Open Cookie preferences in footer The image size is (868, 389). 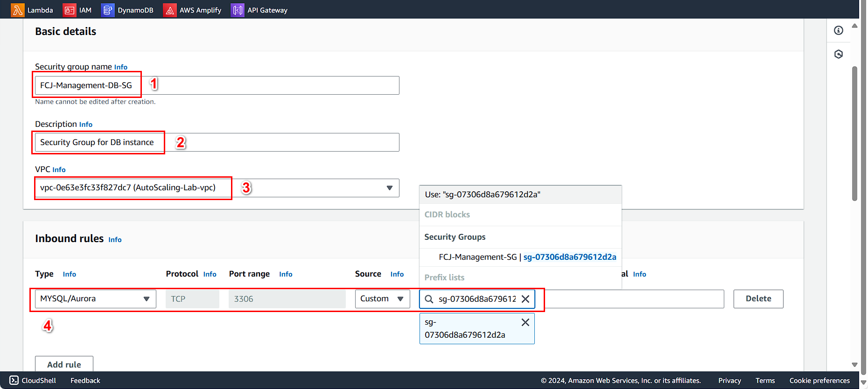[x=819, y=381]
